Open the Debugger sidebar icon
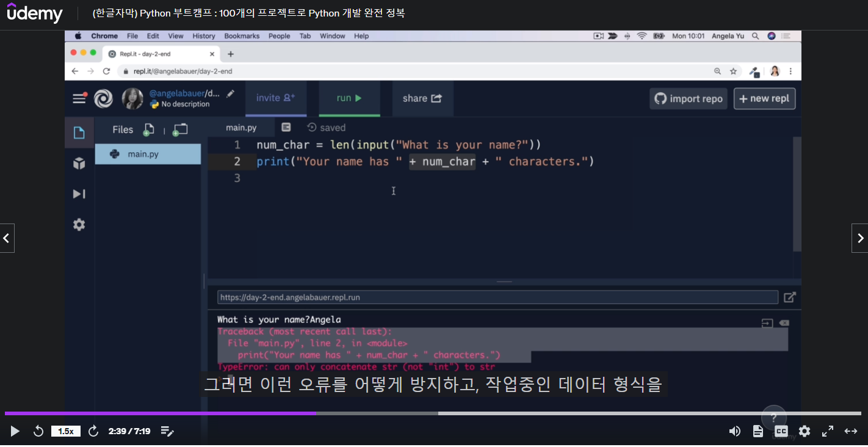The height and width of the screenshot is (447, 868). pyautogui.click(x=79, y=194)
